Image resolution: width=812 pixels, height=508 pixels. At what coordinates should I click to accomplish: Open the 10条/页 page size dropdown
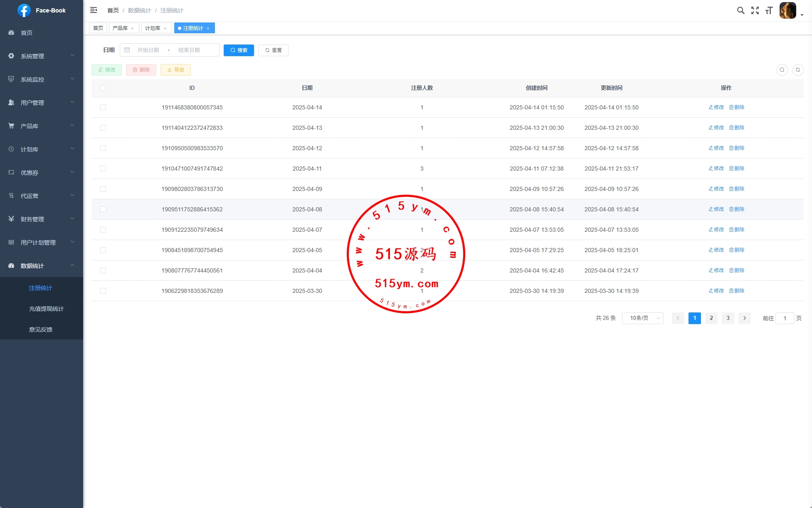click(642, 318)
